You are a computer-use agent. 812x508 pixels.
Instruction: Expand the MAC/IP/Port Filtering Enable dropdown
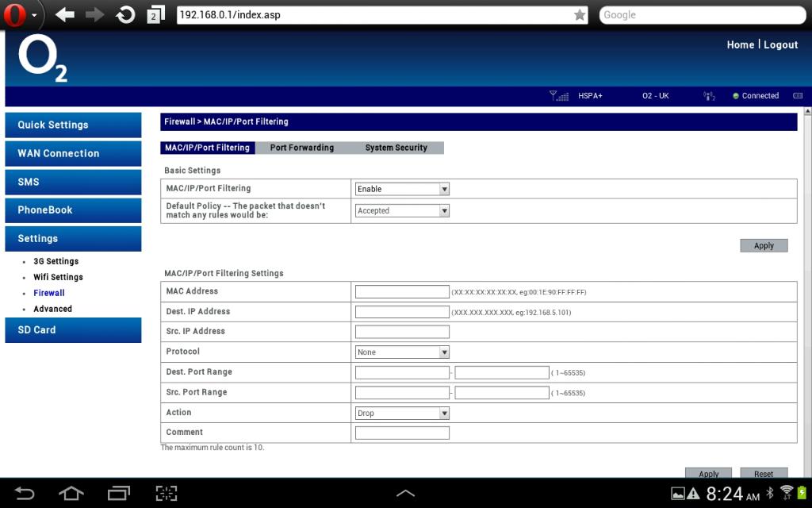(x=402, y=189)
